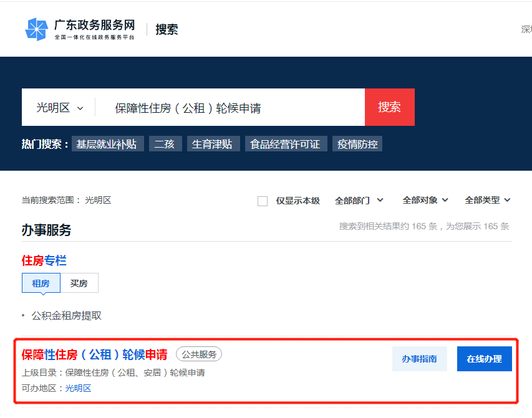This screenshot has height=418, width=532.
Task: Click the 食品经营许可证 hot search tag
Action: tap(285, 144)
